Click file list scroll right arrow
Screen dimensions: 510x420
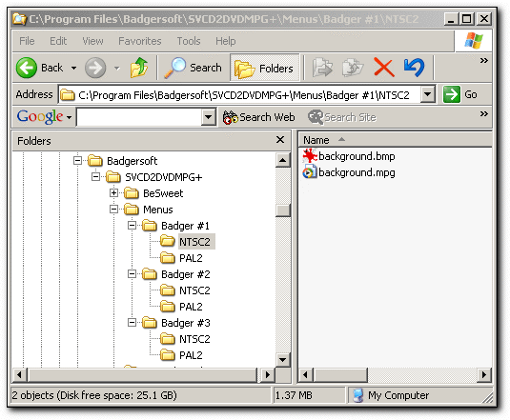(484, 375)
